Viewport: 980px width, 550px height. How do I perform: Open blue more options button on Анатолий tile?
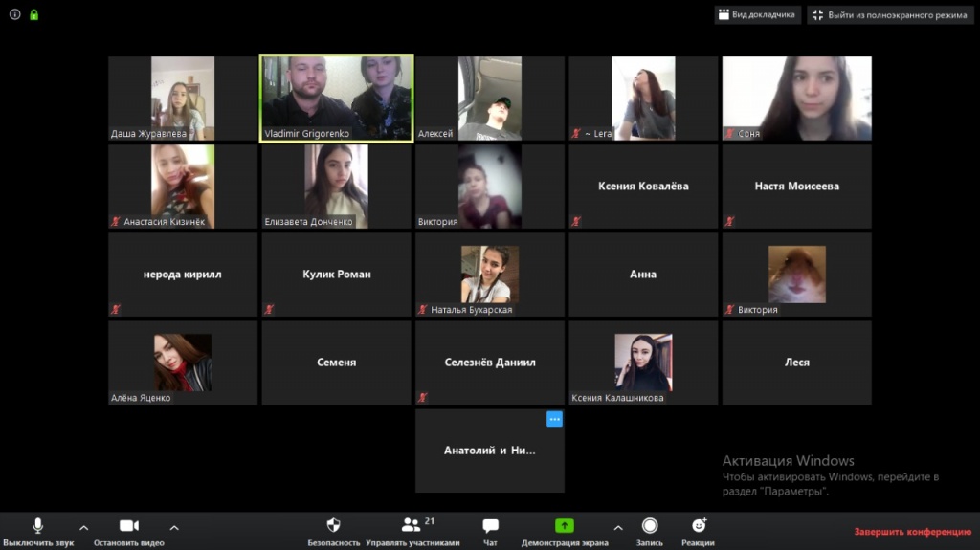554,419
